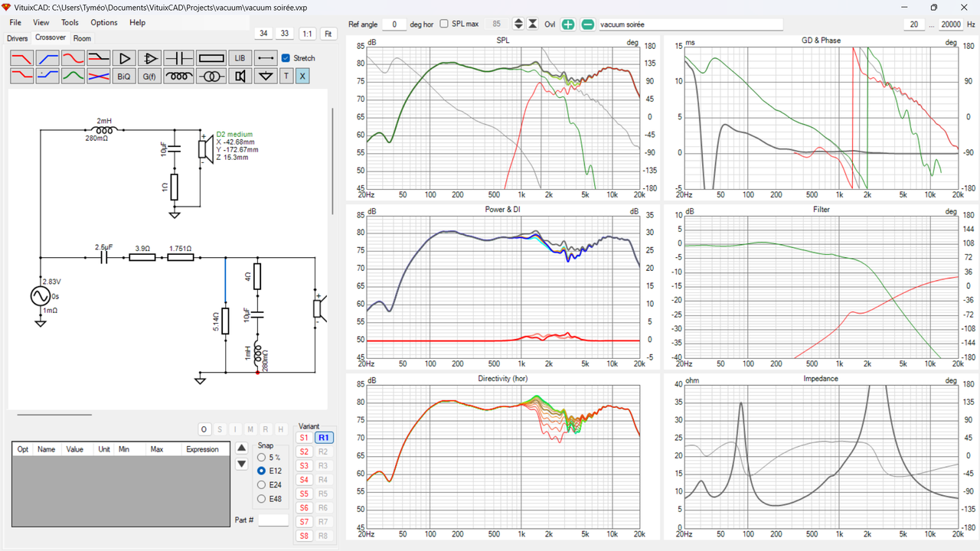Toggle the O optimizer button
Screen dimensions: 980x551
click(204, 429)
